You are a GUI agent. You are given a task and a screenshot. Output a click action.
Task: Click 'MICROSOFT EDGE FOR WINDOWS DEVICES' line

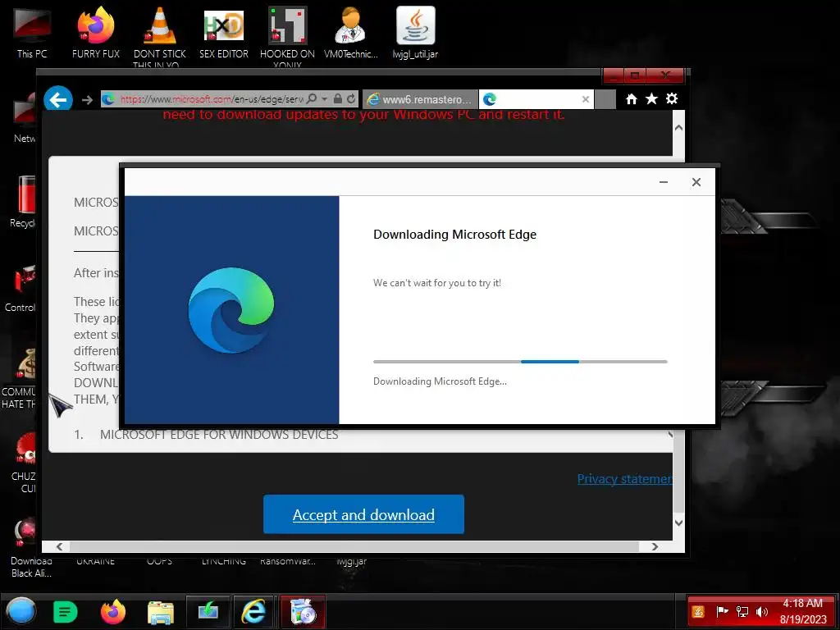click(219, 435)
